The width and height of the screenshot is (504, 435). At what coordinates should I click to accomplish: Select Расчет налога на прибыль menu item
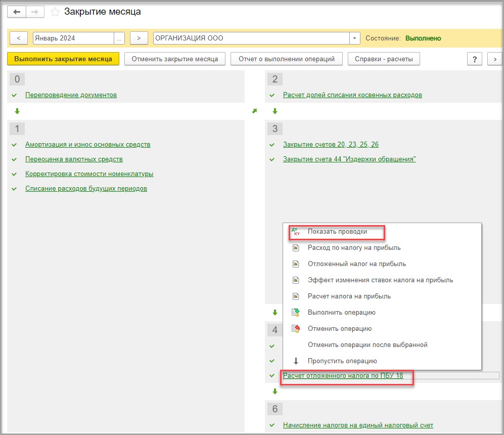pos(382,296)
